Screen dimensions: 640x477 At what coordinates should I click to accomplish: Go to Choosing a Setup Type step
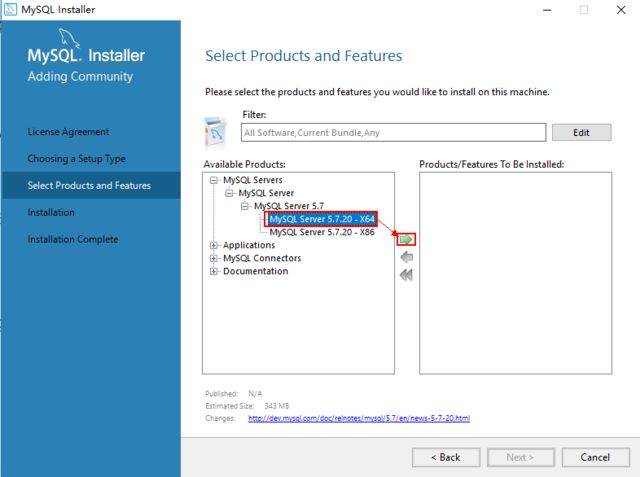76,159
